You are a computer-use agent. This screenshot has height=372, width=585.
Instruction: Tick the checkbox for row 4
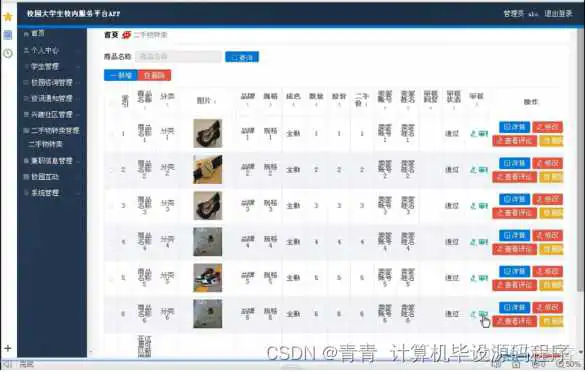[x=112, y=242]
